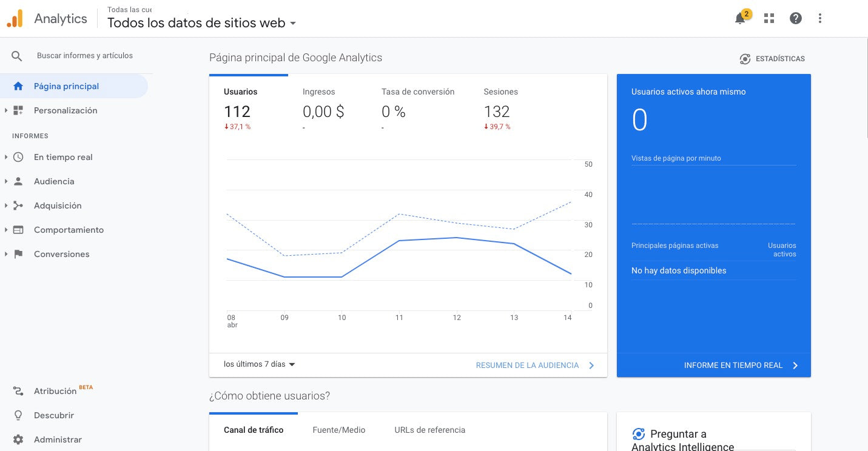Expand the Conversiones reports
This screenshot has height=451, width=868.
click(6, 254)
